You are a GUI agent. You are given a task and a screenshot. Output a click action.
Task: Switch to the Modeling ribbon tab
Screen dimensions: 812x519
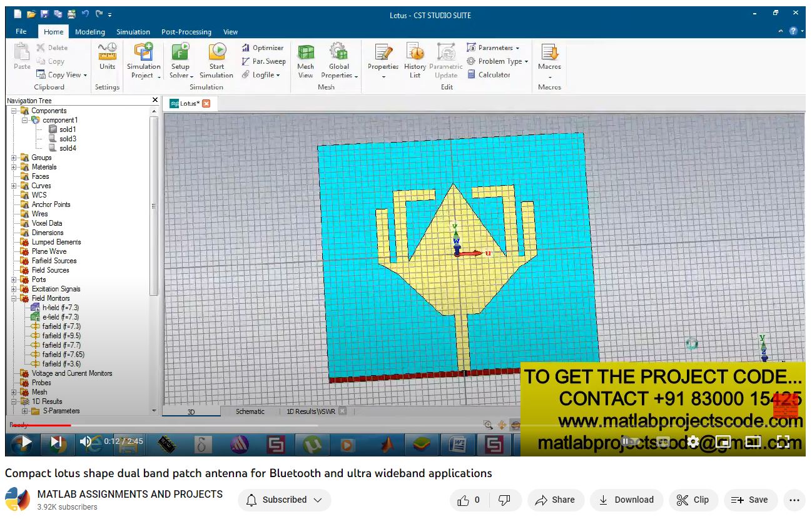click(x=89, y=32)
